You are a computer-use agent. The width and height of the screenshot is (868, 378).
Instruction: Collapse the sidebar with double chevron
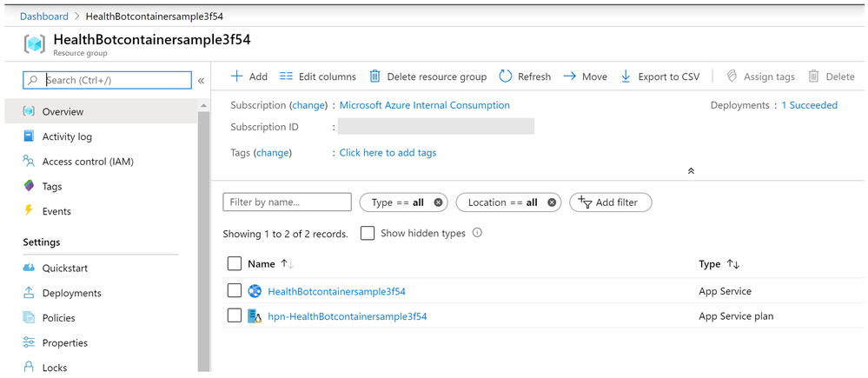pos(201,81)
